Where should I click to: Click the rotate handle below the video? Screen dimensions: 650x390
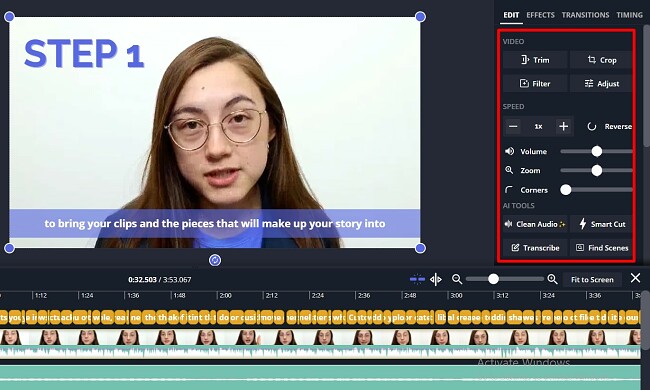coord(215,260)
